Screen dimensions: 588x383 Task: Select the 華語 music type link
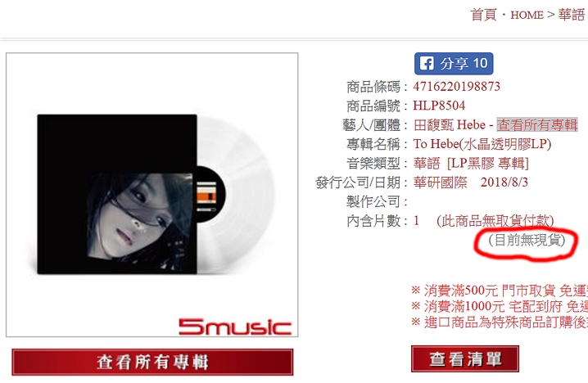[427, 164]
